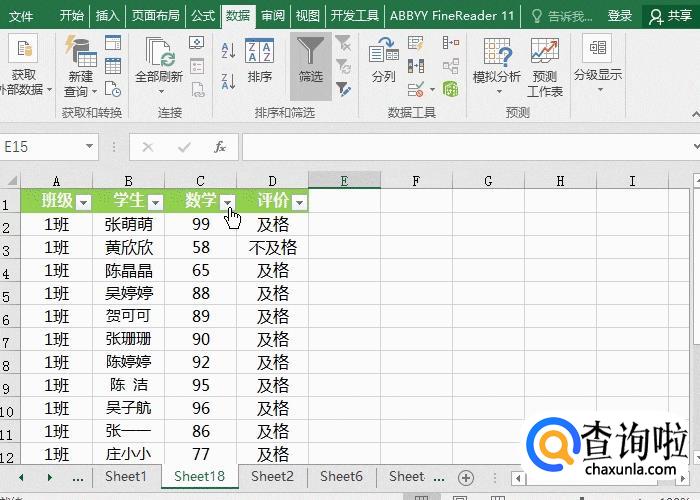Toggle the 筛选 filter button

point(311,66)
